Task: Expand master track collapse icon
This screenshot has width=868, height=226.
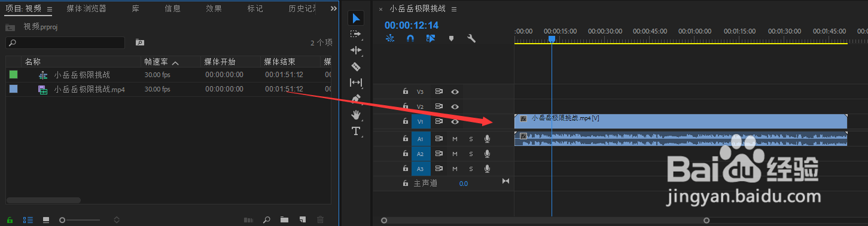Action: 505,181
